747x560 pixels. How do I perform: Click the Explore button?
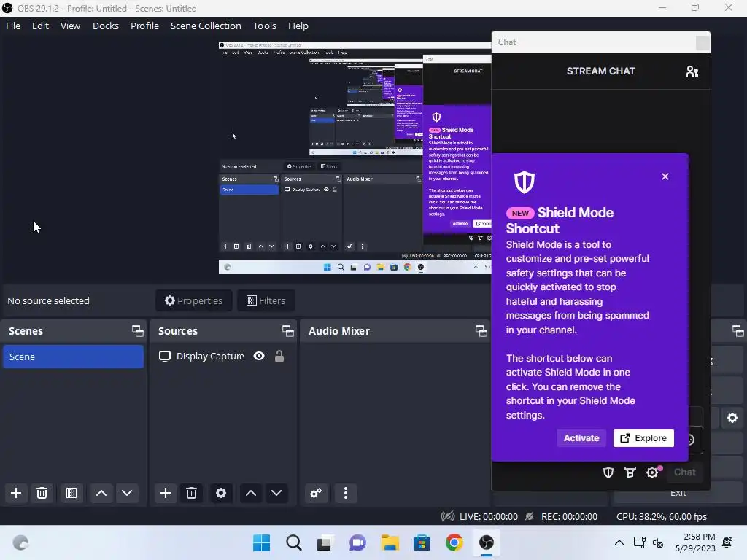click(x=643, y=438)
